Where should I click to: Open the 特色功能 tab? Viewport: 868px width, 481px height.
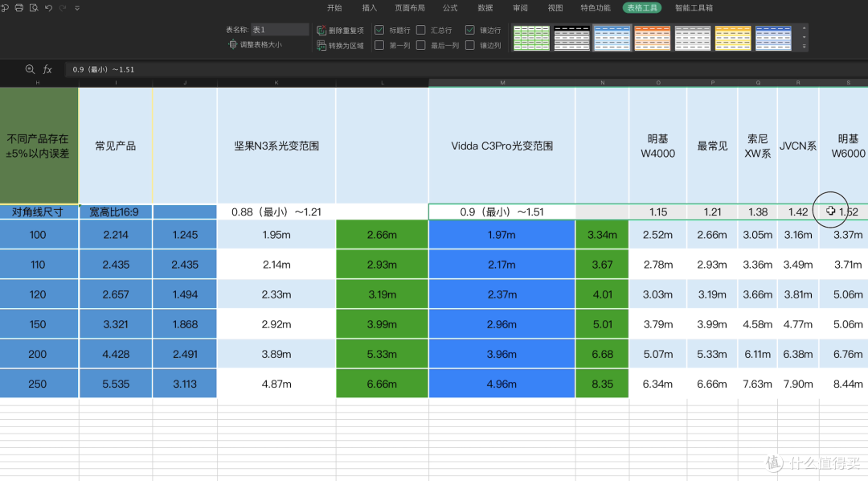tap(596, 8)
